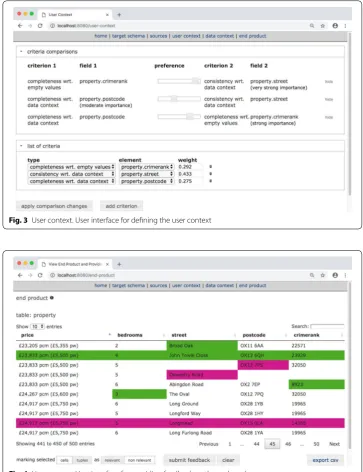Delete the criterion with weight 0.292

210,166
